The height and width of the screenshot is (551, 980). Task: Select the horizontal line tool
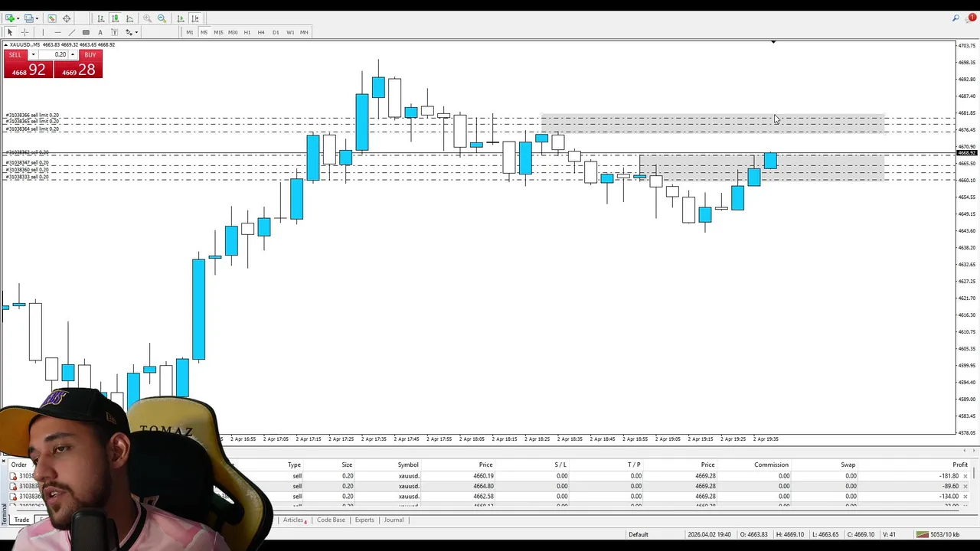pos(57,32)
